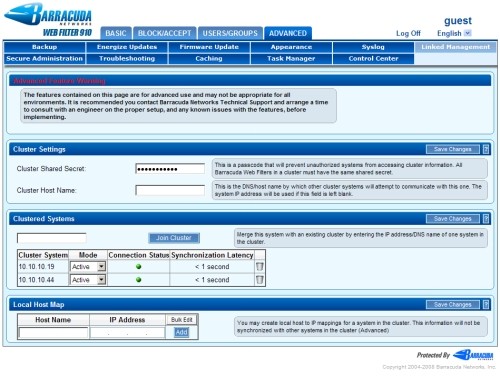Click the Cluster Shared Secret label
The image size is (500, 376).
coord(51,169)
